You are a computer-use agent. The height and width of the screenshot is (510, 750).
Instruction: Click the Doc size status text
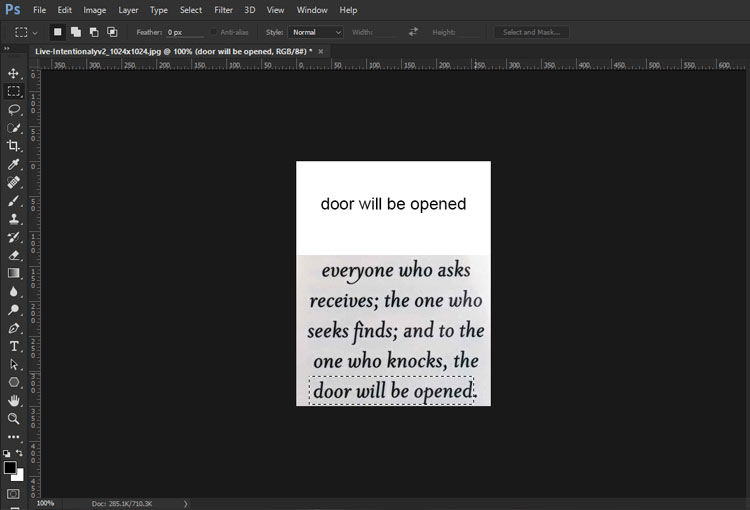[x=122, y=504]
